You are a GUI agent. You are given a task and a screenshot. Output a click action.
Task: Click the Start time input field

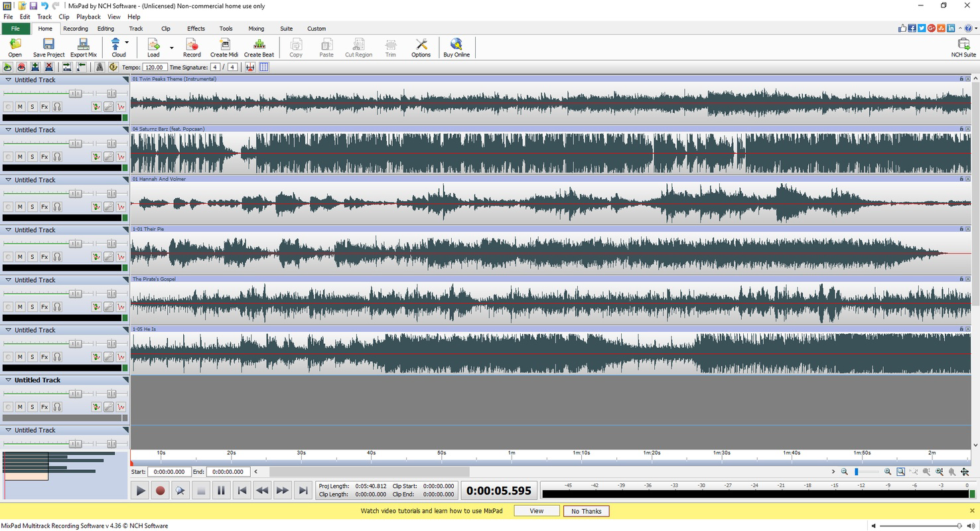tap(169, 472)
